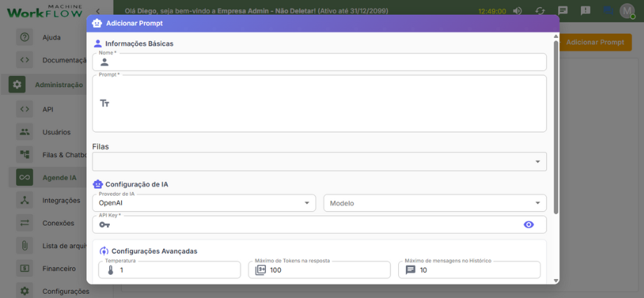This screenshot has width=644, height=298.
Task: Open the chat message icon in header
Action: tap(563, 11)
